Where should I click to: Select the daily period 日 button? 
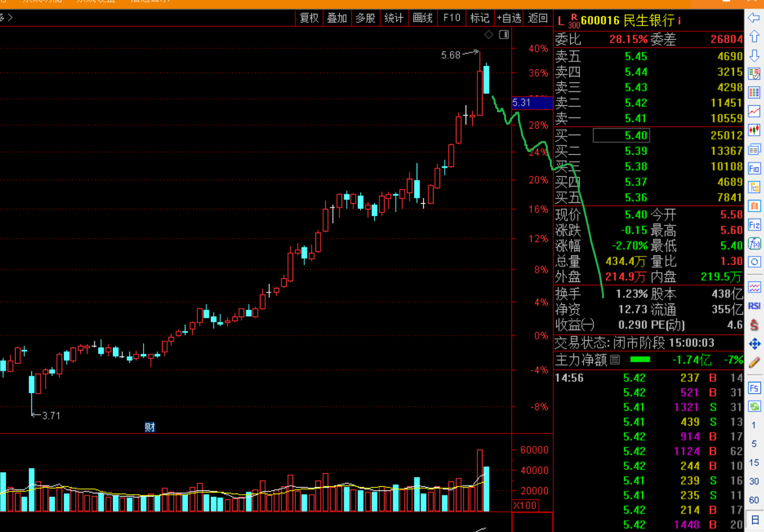(x=754, y=520)
